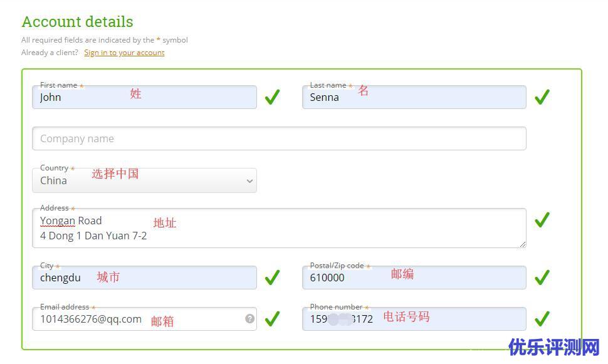The height and width of the screenshot is (364, 608).
Task: Click the help icon in Email address field
Action: 249,319
